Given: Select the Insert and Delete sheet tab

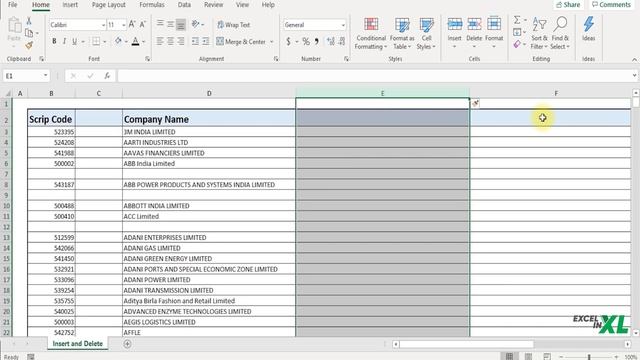Looking at the screenshot, I should [78, 344].
